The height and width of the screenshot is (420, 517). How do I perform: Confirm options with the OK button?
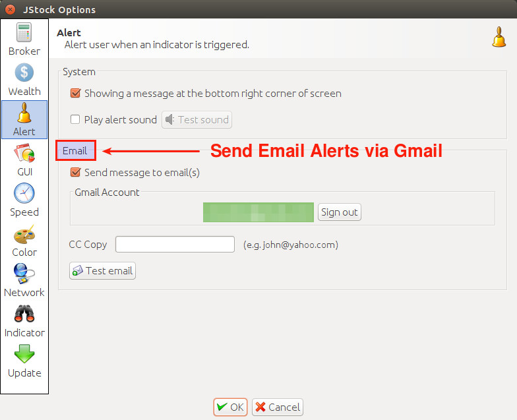(230, 407)
